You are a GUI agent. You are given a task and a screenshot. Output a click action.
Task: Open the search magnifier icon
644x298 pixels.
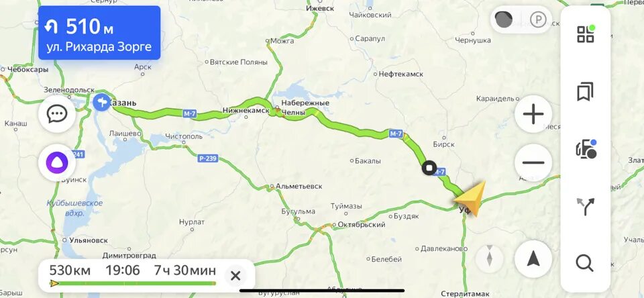pos(584,263)
